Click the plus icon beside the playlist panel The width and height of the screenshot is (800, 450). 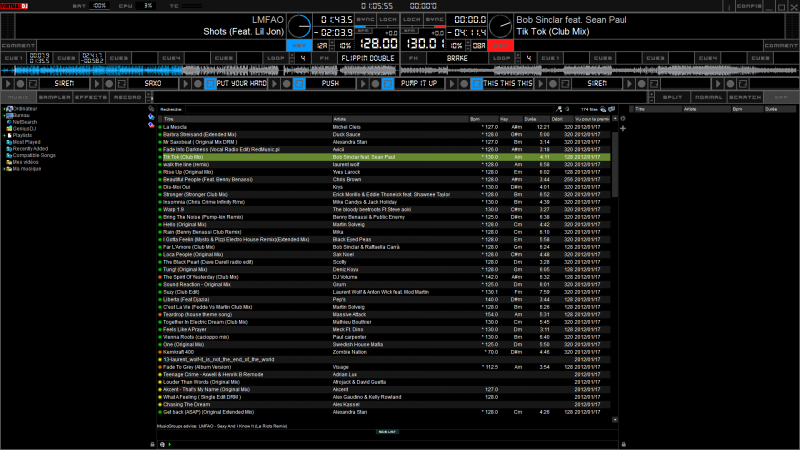[x=622, y=129]
